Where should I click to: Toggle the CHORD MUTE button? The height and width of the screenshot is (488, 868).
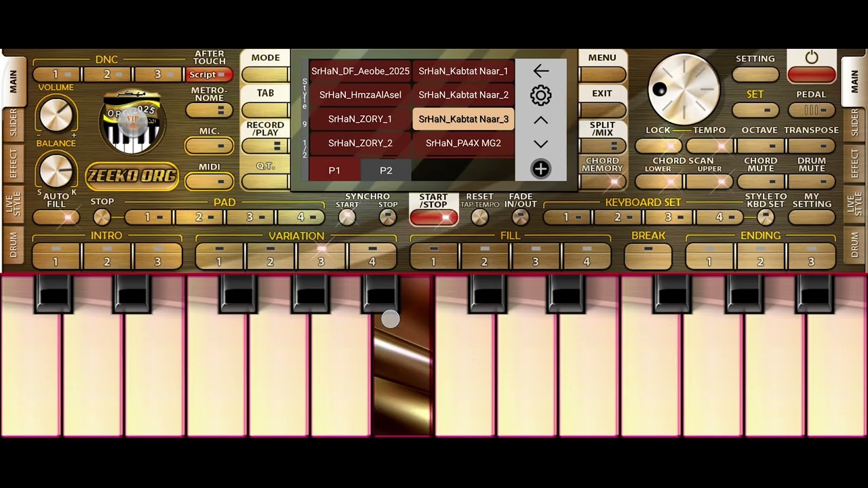pos(760,182)
